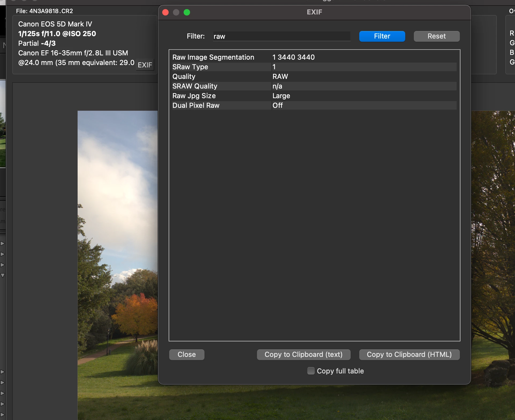Copy EXIF to Clipboard as text
Screen dimensions: 515x420
click(x=303, y=354)
